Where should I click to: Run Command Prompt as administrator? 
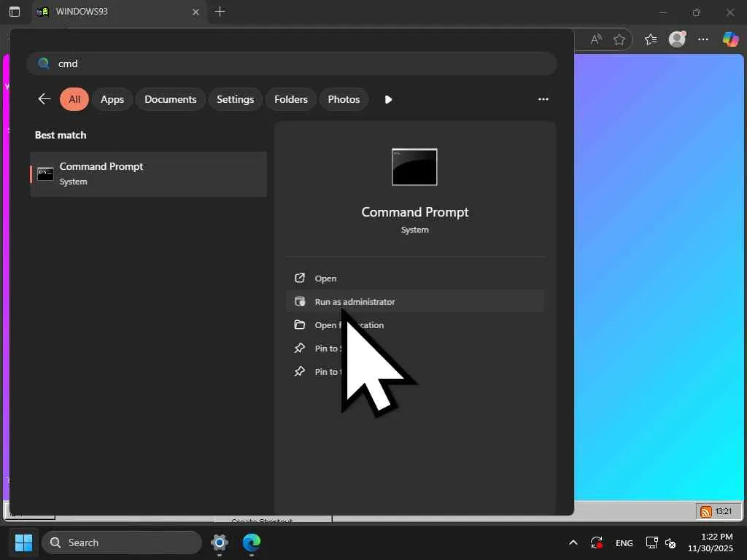click(414, 301)
